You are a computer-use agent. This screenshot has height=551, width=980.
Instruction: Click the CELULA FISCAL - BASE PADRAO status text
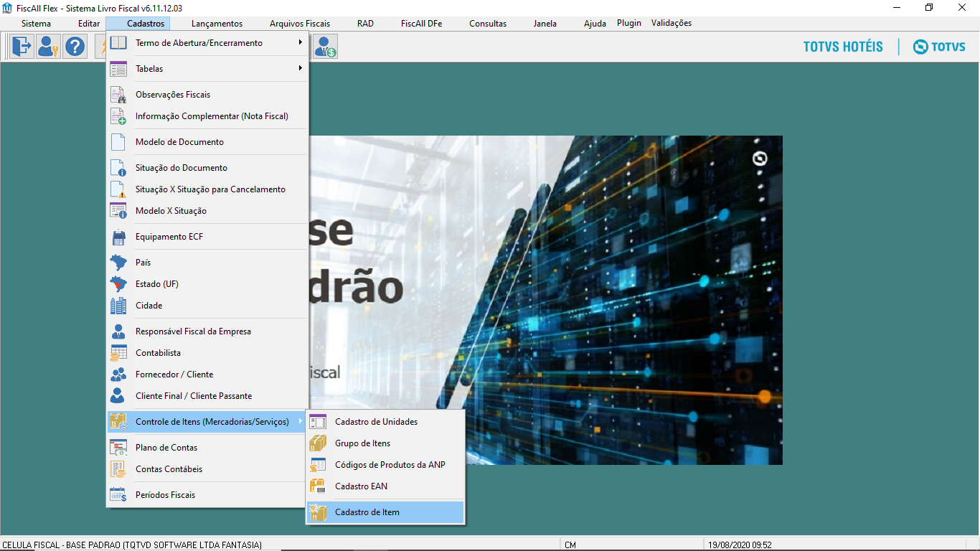(132, 545)
